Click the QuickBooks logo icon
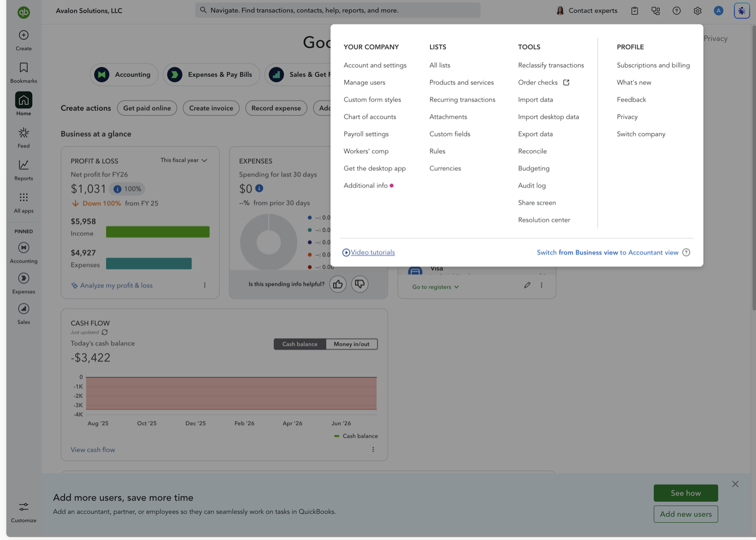 [24, 12]
